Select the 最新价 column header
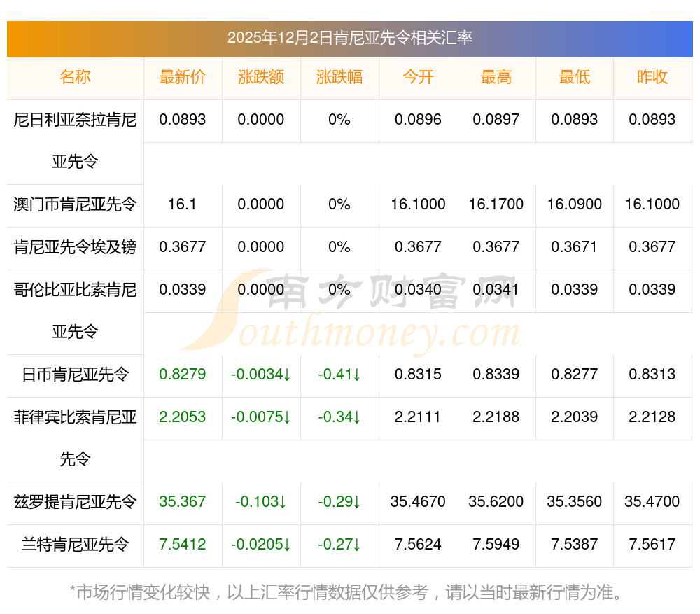 point(183,77)
